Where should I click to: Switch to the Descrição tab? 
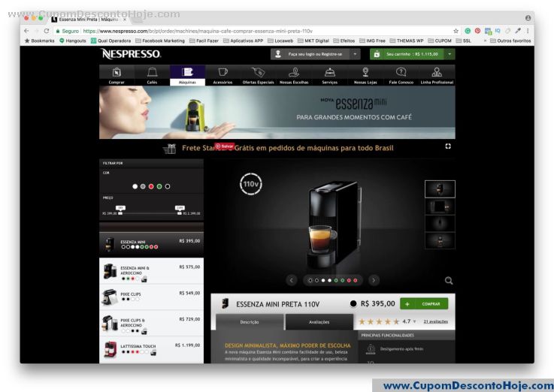pos(250,322)
